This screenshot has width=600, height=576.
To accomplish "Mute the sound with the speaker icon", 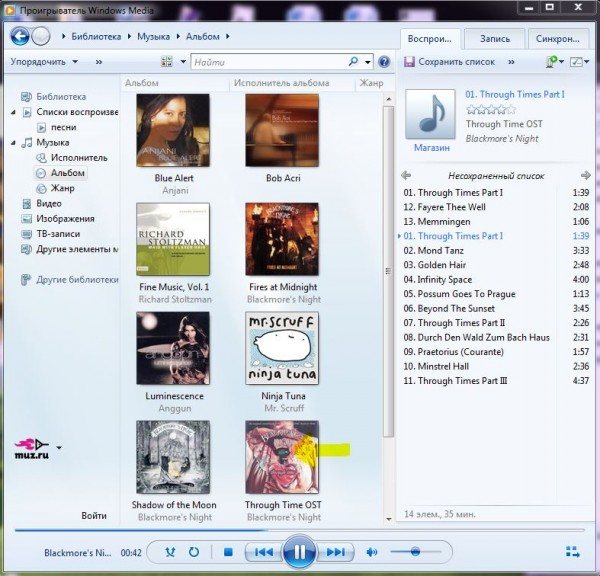I will (372, 552).
